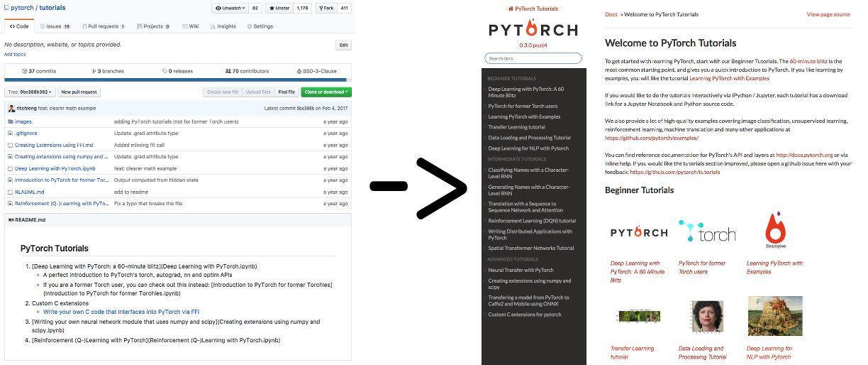This screenshot has width=868, height=365.
Task: Select Neural Transfer with PyTorch in sidebar
Action: click(x=521, y=270)
